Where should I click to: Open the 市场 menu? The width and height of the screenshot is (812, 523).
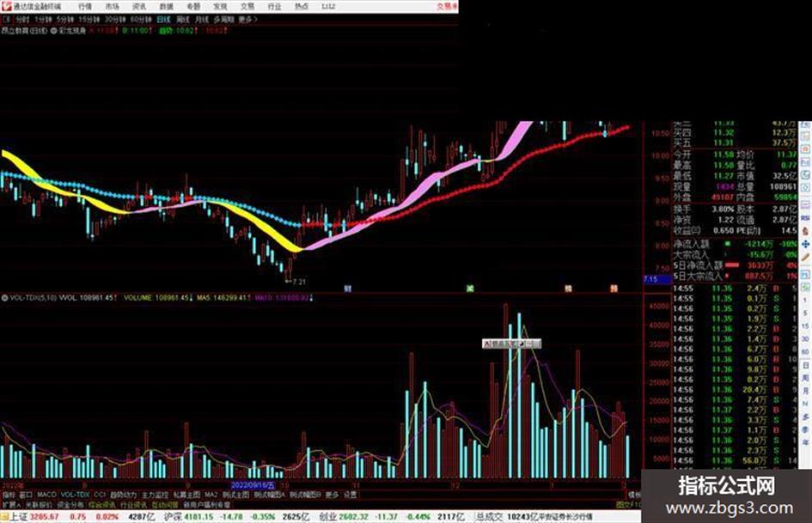[112, 6]
